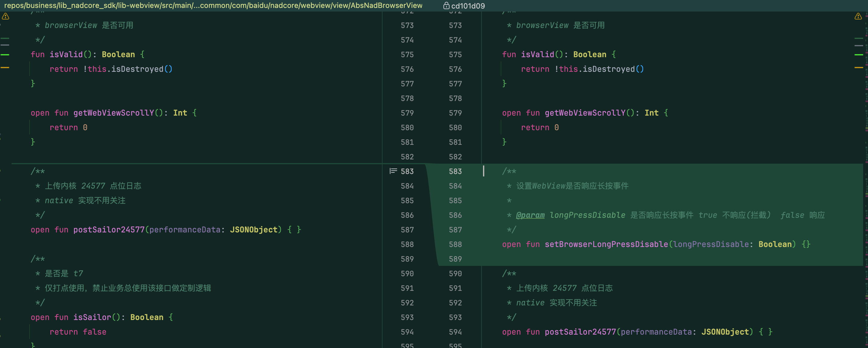Click the warning icon in the left editor corner
Image resolution: width=868 pixels, height=348 pixels.
click(5, 16)
